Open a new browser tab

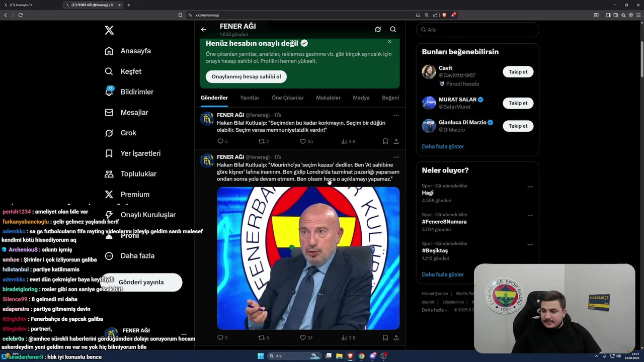click(129, 5)
